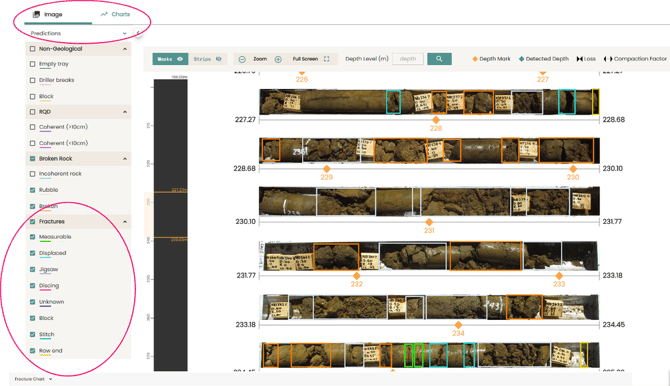Image resolution: width=670 pixels, height=386 pixels.
Task: Click the orange depth marker 228
Action: pos(436,120)
